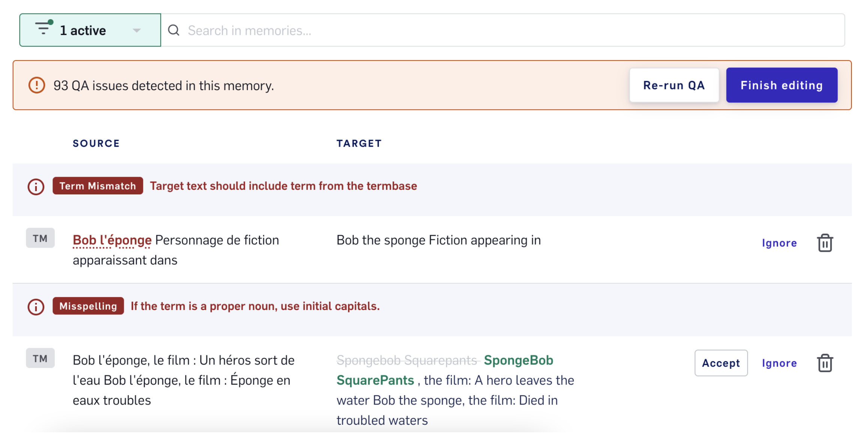Delete the SpongeBob SquarePants film entry

[825, 363]
